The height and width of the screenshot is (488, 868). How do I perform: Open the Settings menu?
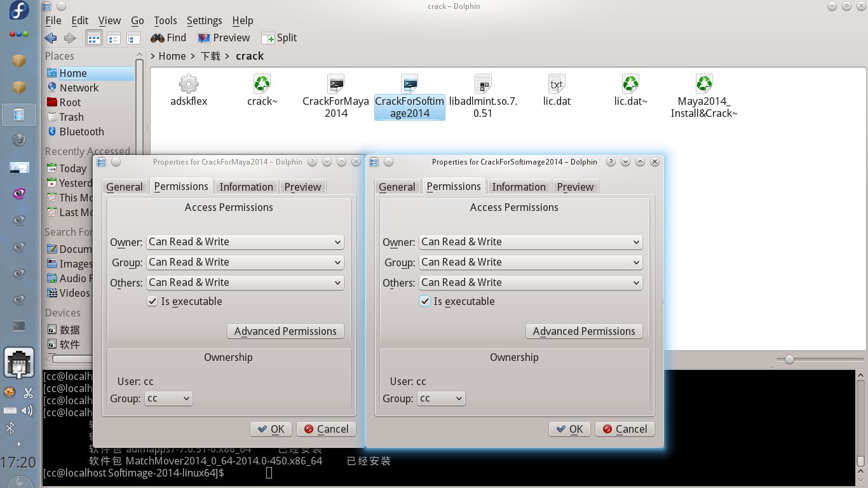pos(204,21)
